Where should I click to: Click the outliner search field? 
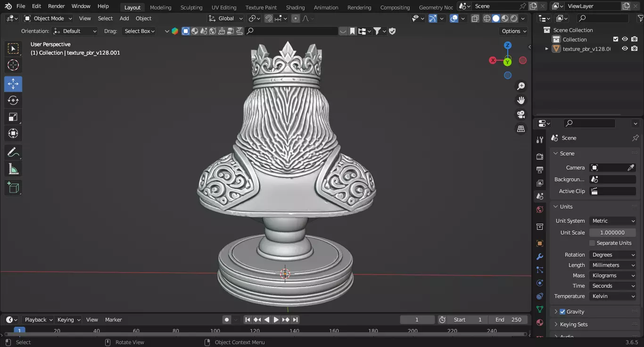603,18
